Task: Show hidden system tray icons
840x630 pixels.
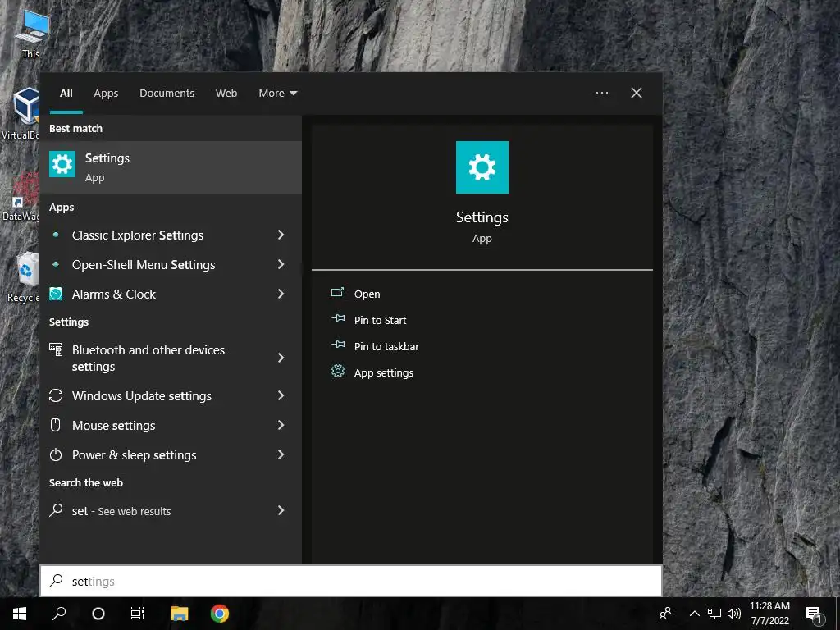Action: 694,614
